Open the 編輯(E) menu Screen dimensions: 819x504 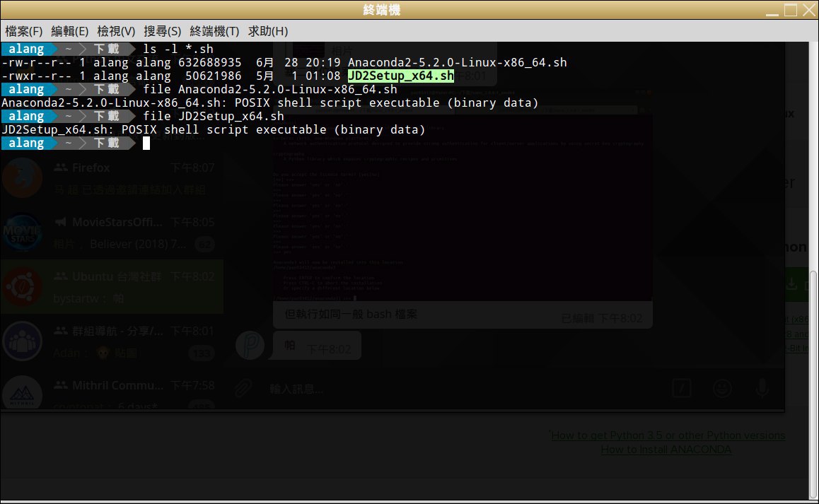[70, 31]
